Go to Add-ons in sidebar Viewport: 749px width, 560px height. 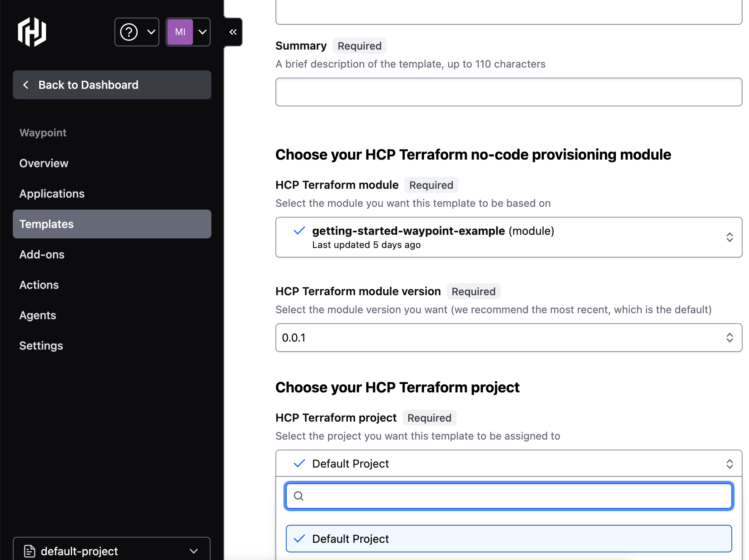(x=42, y=254)
